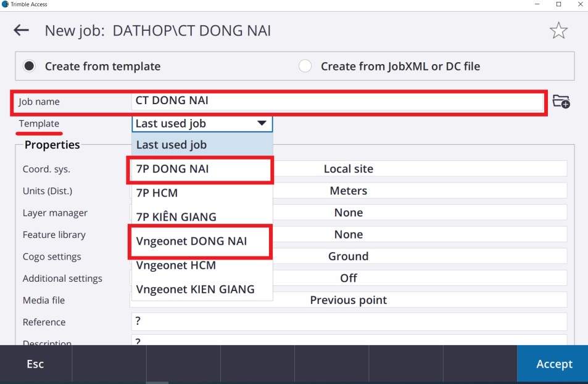Maximize the Trimble Access window
The image size is (588, 384).
tap(558, 4)
